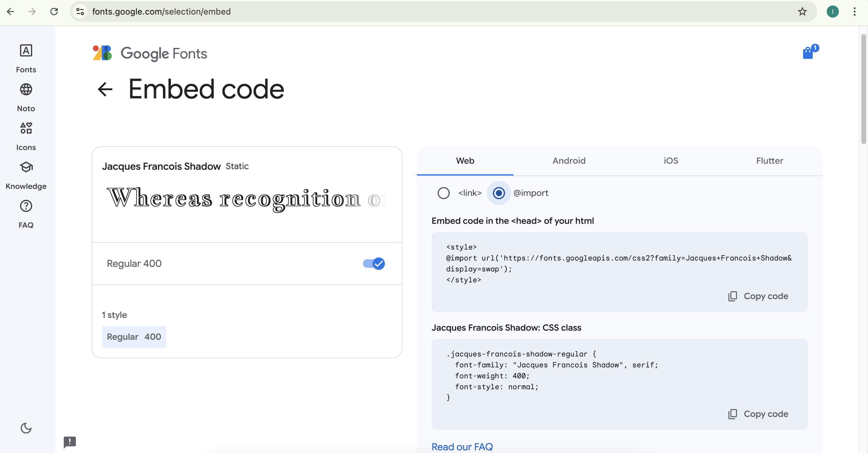Click the 'font-style: normal;' line
The image size is (868, 453).
point(497,387)
